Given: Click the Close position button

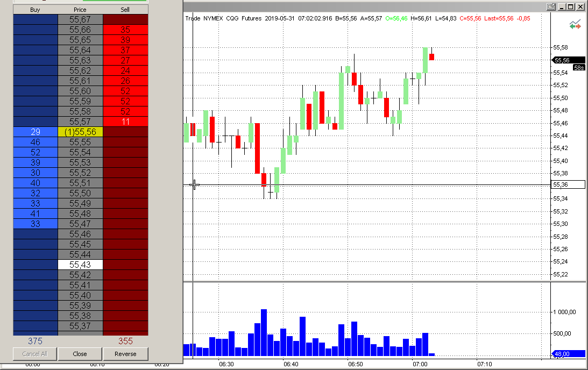Looking at the screenshot, I should pos(80,354).
